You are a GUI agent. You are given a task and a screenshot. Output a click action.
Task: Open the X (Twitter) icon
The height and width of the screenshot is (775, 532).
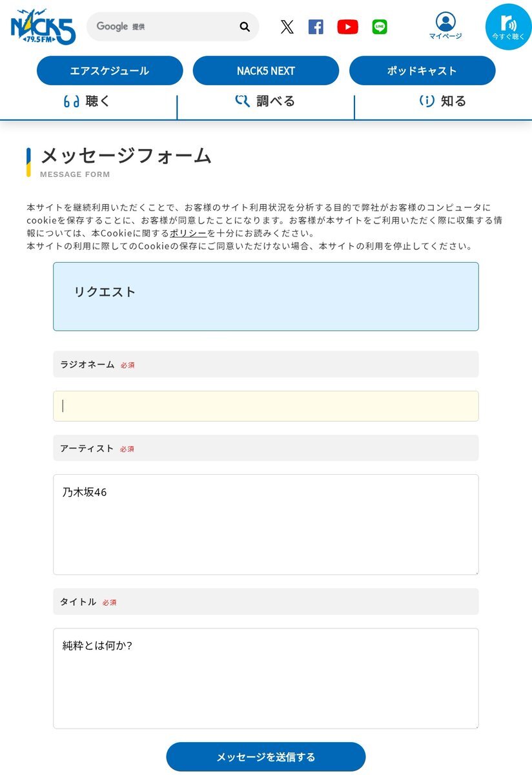tap(287, 26)
